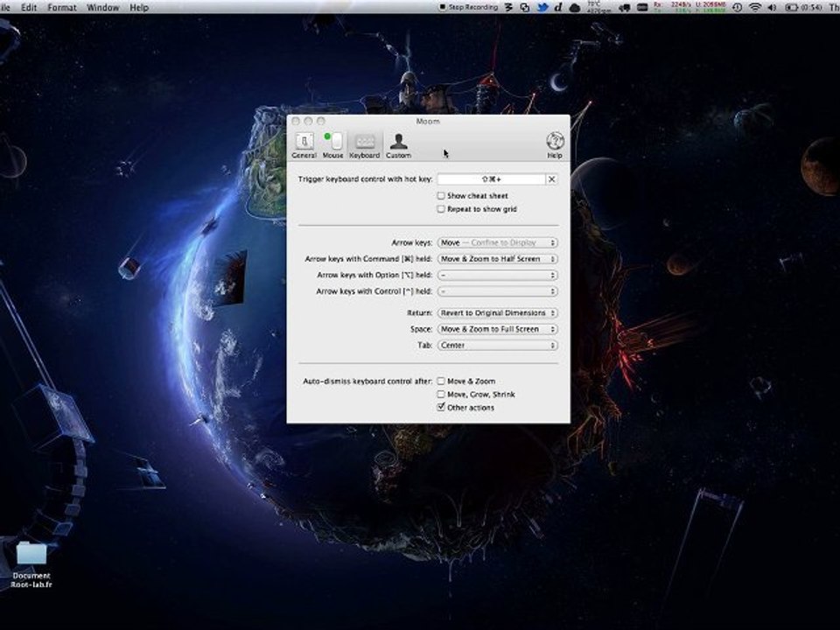Uncheck Other actions auto-dismiss option

click(441, 408)
